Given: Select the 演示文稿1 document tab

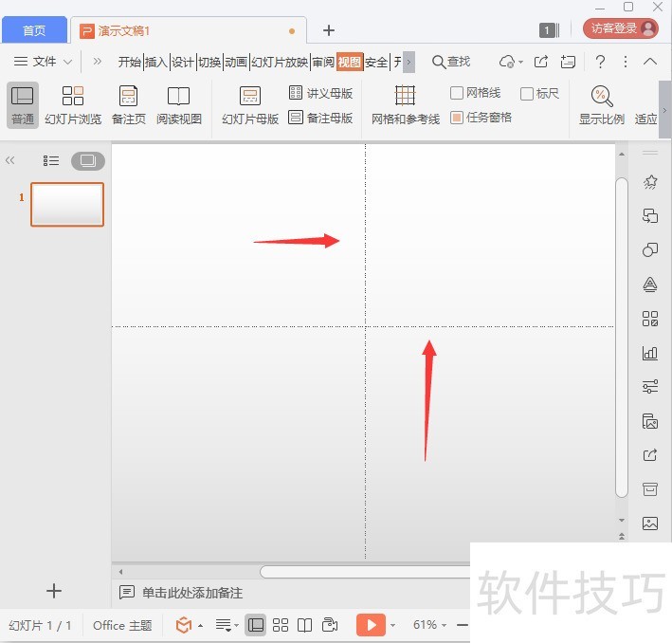Looking at the screenshot, I should [189, 30].
